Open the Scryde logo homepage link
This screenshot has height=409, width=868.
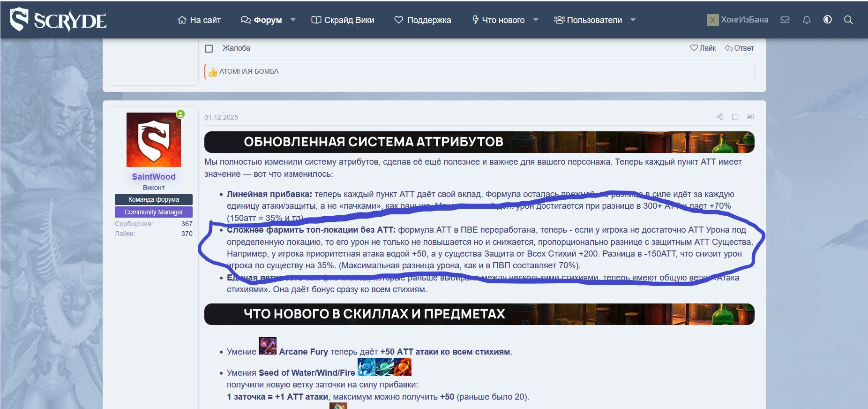[x=59, y=20]
